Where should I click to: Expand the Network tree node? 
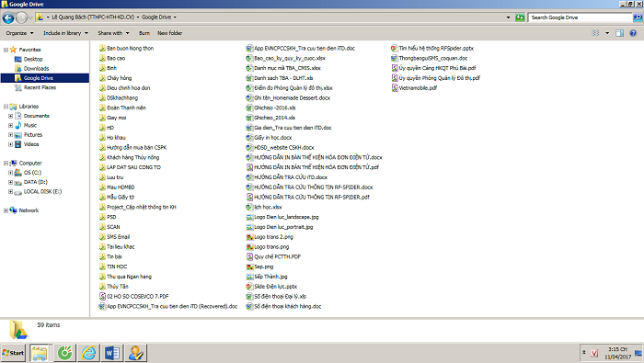click(6, 210)
